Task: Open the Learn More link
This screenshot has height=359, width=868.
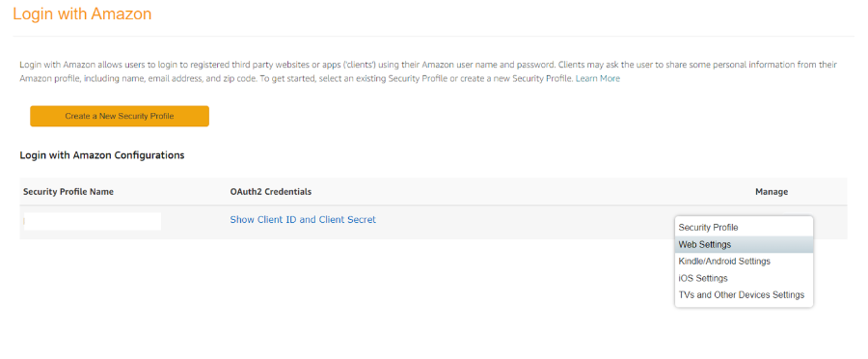Action: (x=598, y=79)
